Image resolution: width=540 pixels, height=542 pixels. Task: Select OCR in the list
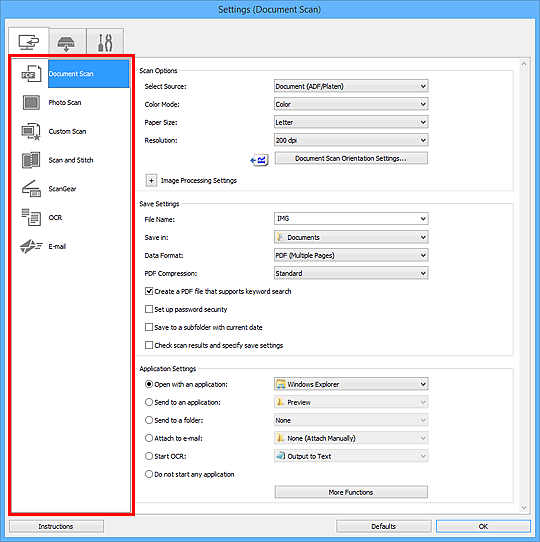tap(55, 217)
